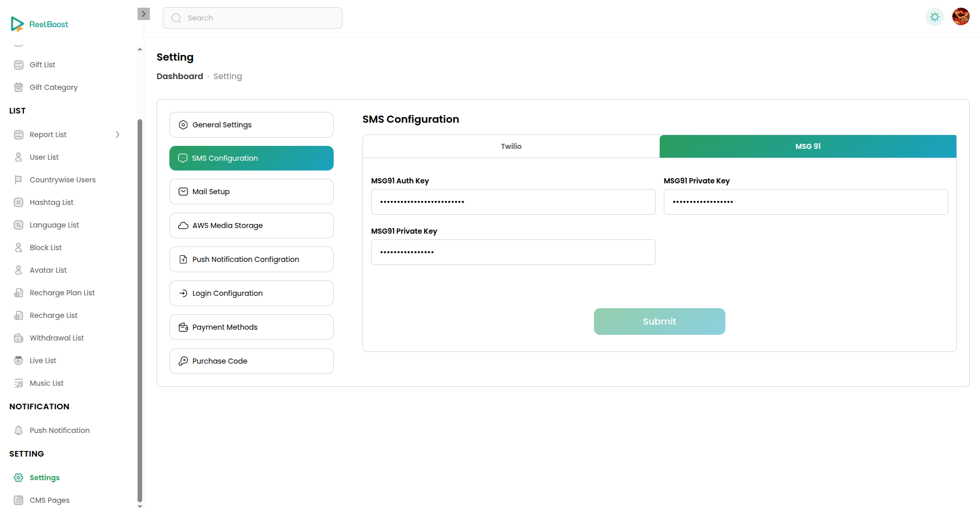Viewport: 980px width, 510px height.
Task: Open the Mail Setup settings section
Action: click(x=251, y=192)
